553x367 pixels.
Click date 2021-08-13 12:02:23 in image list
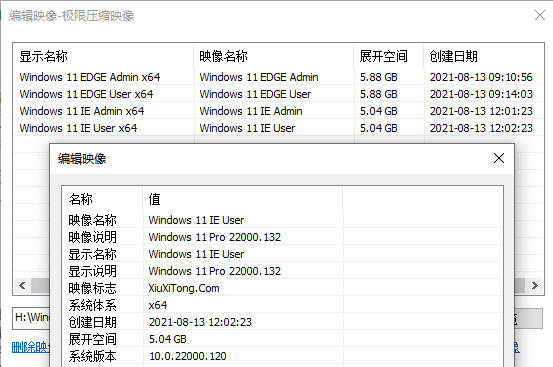point(481,128)
